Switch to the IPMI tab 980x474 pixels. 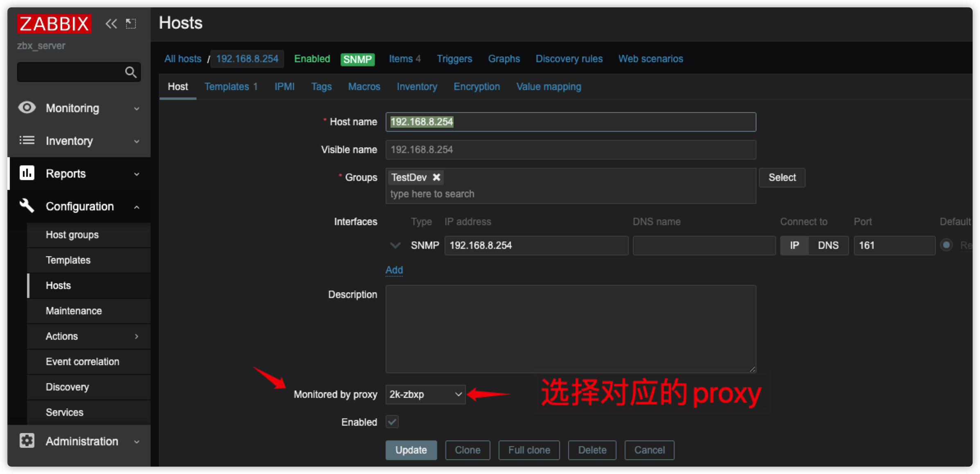pyautogui.click(x=285, y=87)
